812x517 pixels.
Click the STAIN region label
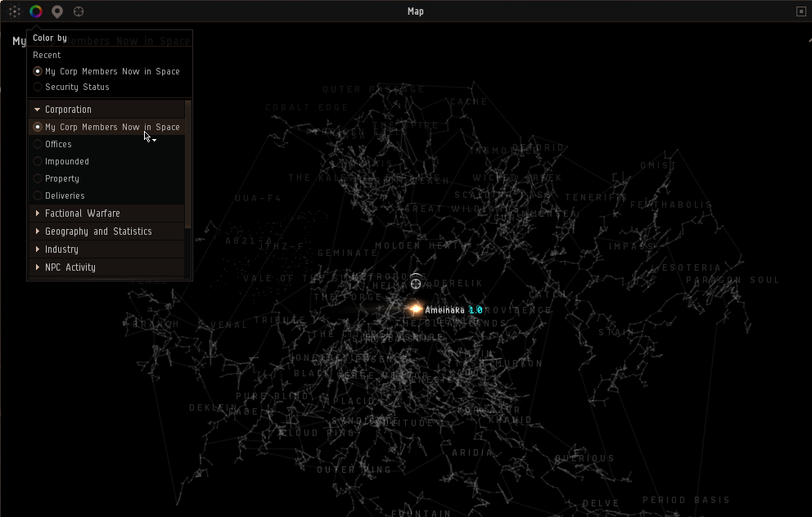[616, 332]
